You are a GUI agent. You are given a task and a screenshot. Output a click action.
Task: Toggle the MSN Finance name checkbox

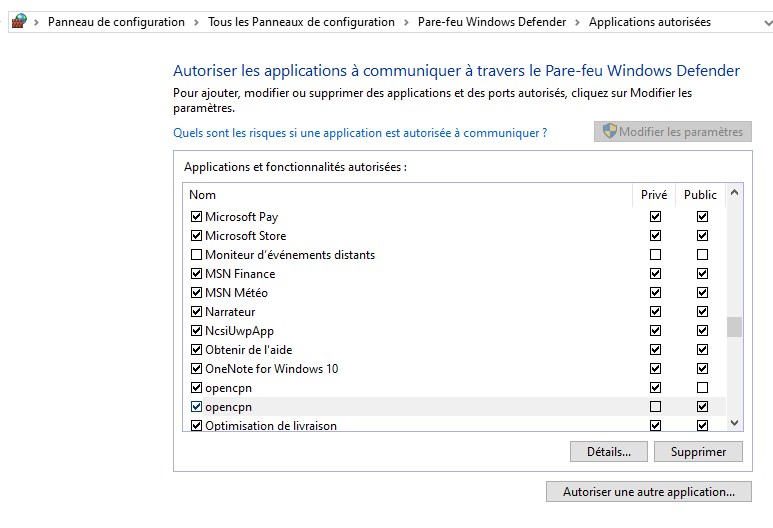(x=196, y=274)
